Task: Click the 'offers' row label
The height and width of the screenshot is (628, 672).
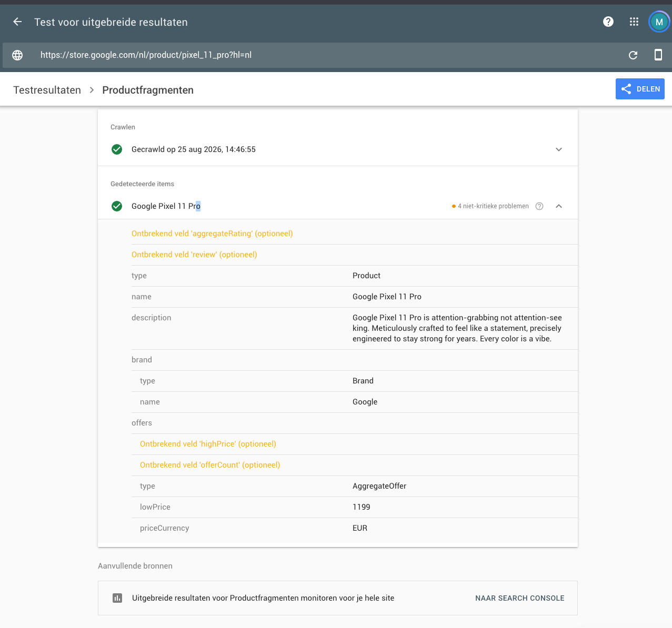Action: pyautogui.click(x=142, y=423)
